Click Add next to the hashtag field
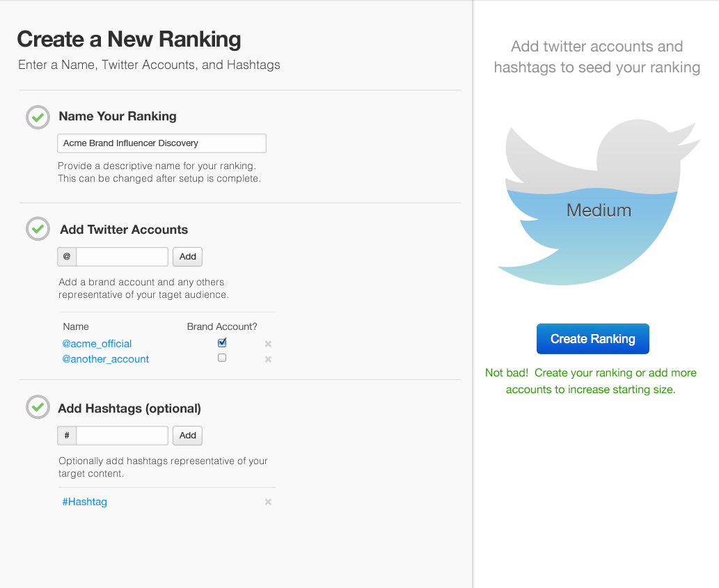Image resolution: width=719 pixels, height=588 pixels. [188, 436]
